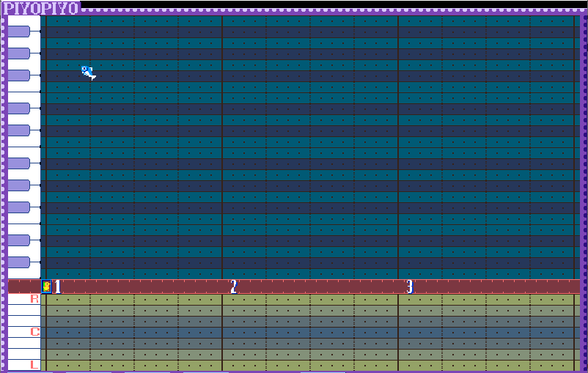Select the R right pan label

pyautogui.click(x=34, y=299)
